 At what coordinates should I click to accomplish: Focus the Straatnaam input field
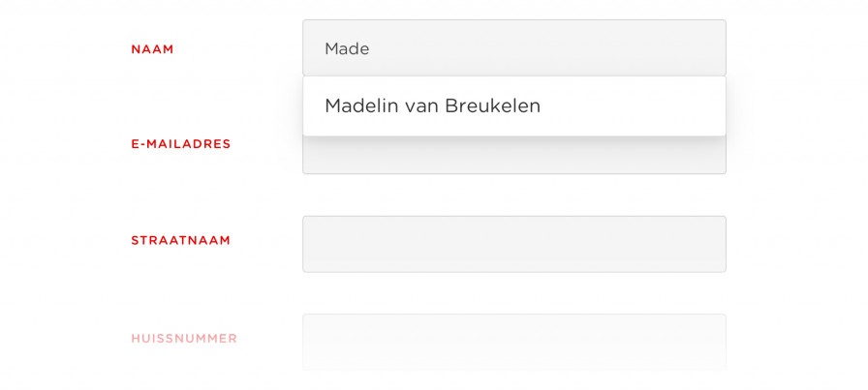coord(513,244)
